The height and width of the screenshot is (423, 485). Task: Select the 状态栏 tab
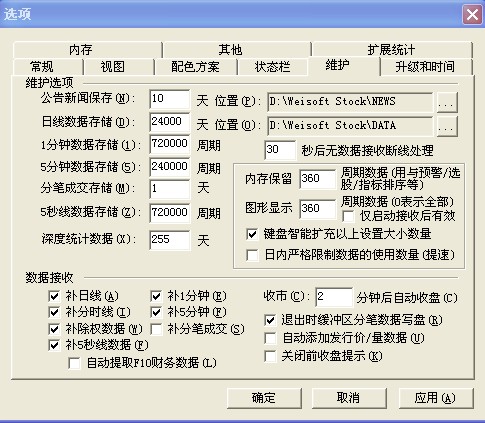(x=273, y=67)
